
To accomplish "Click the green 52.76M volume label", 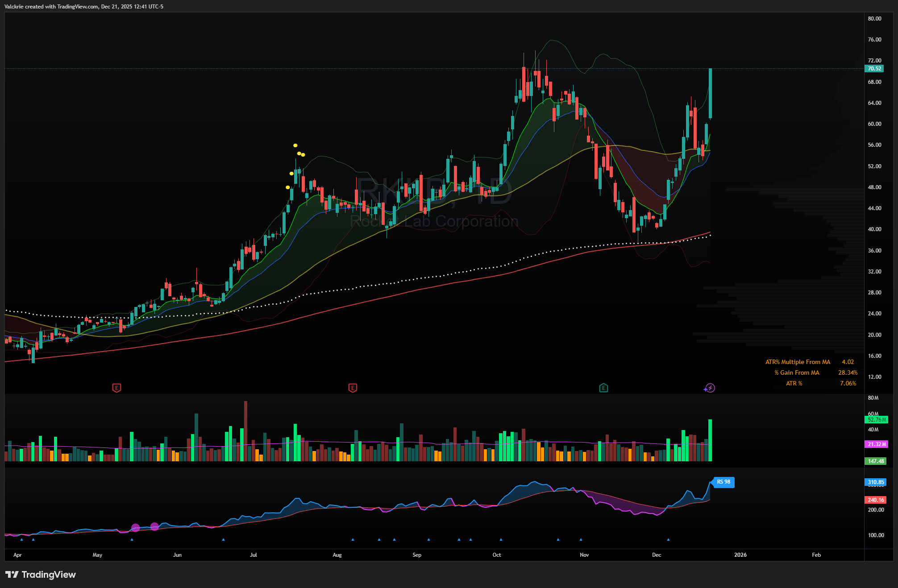I will [876, 420].
